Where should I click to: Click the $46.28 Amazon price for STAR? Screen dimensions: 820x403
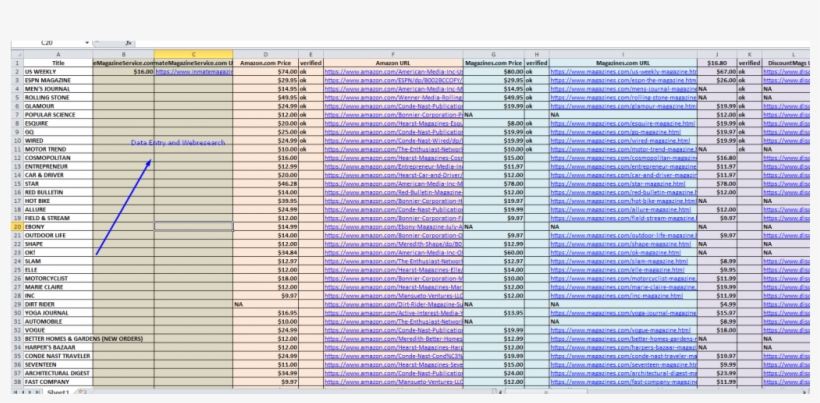pos(266,183)
